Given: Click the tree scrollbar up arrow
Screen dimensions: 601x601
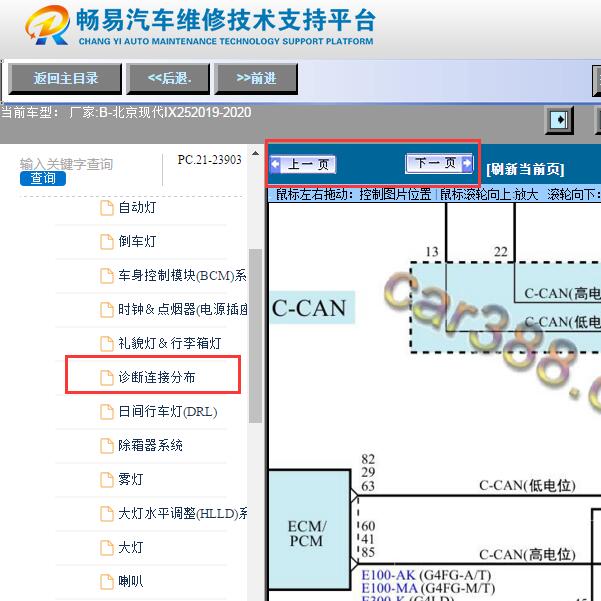Looking at the screenshot, I should (x=255, y=154).
